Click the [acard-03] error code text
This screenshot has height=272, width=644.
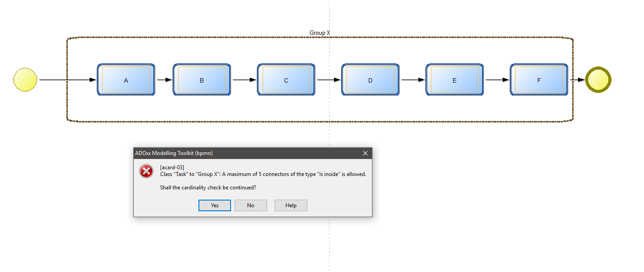[x=172, y=167]
